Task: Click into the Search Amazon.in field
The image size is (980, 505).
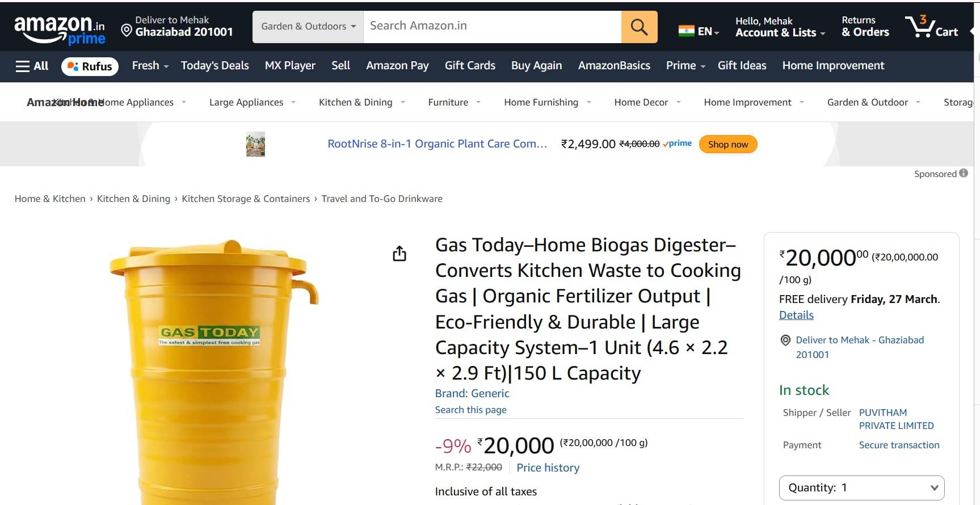Action: (x=491, y=26)
